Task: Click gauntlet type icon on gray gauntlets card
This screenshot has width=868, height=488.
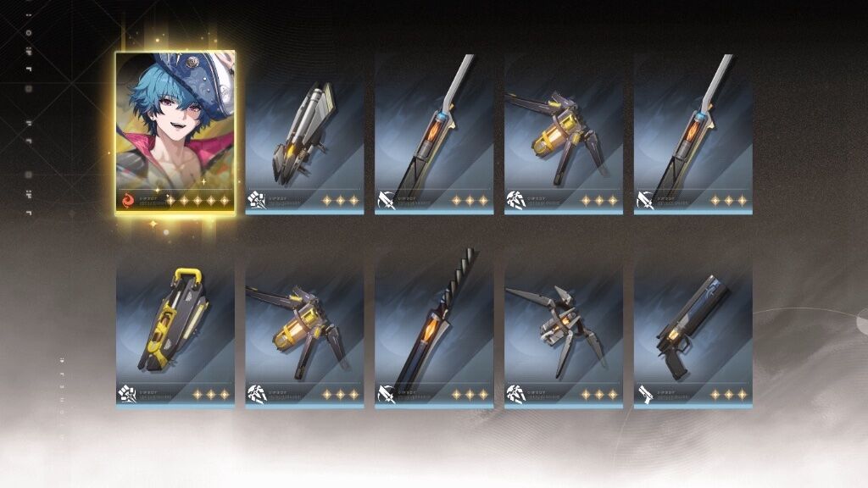Action: (x=256, y=200)
